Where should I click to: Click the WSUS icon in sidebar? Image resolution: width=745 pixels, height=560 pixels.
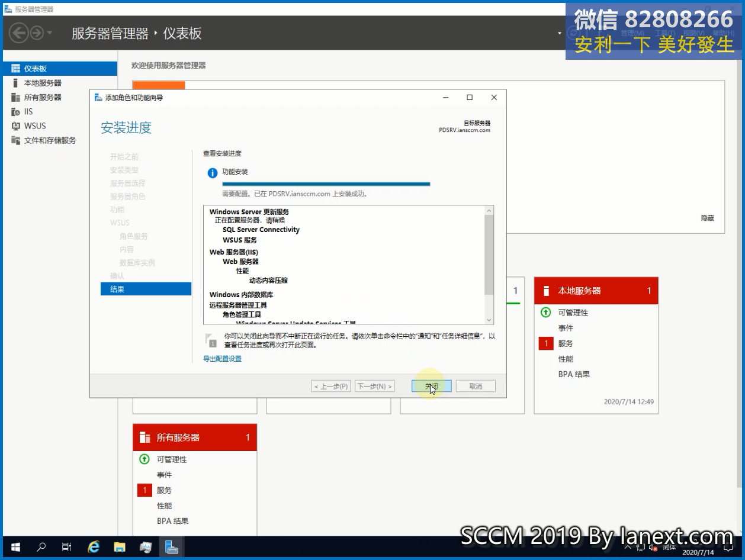coord(15,125)
